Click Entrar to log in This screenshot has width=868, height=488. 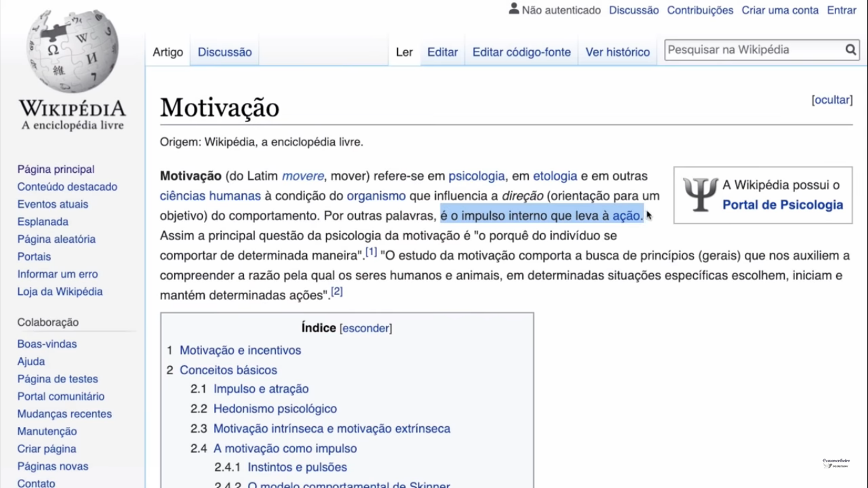point(841,10)
